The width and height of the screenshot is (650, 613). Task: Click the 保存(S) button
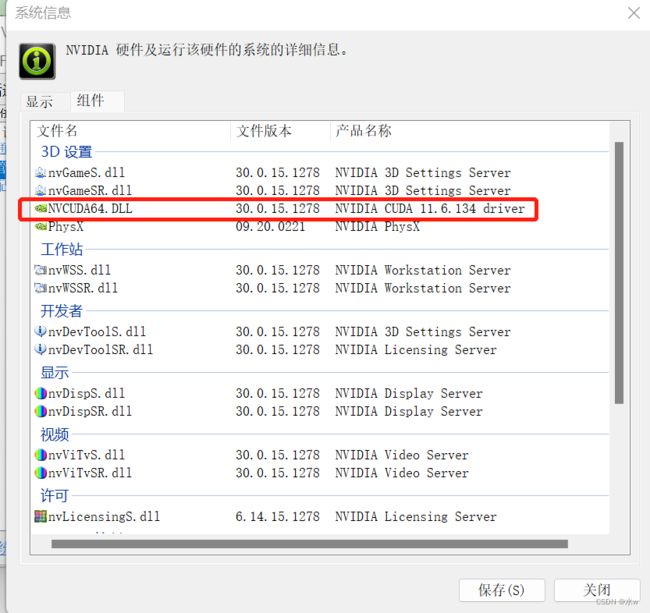click(x=502, y=589)
